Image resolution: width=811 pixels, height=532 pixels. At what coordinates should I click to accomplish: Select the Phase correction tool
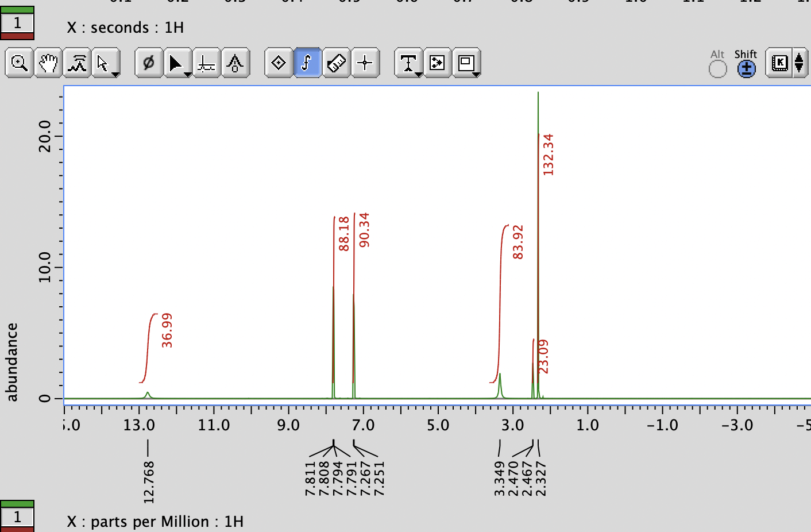coord(148,63)
